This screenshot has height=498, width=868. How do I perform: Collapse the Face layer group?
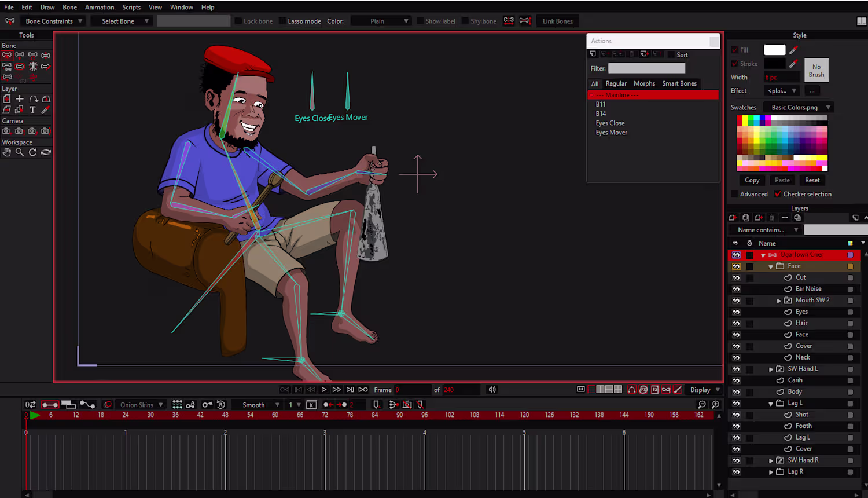click(x=771, y=266)
